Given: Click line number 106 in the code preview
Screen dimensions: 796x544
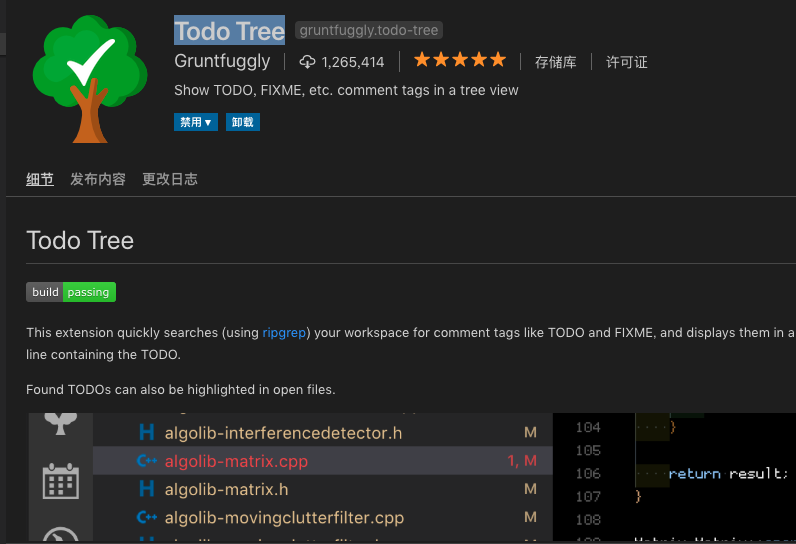Looking at the screenshot, I should pyautogui.click(x=588, y=473).
